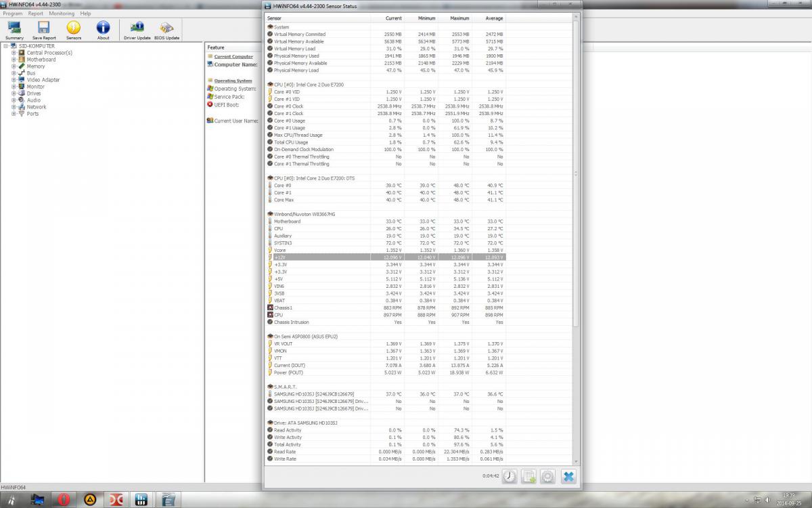
Task: Open Opera from the taskbar
Action: coord(64,500)
